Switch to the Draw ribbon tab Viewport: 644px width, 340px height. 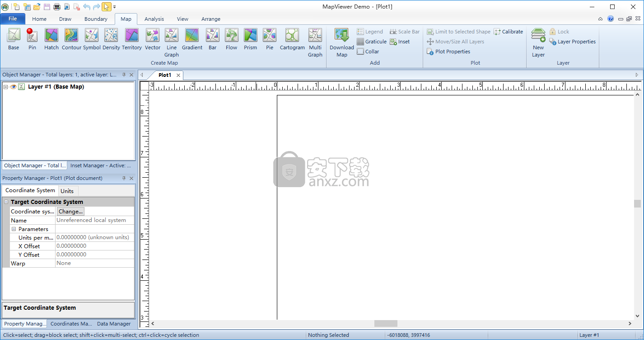coord(65,19)
